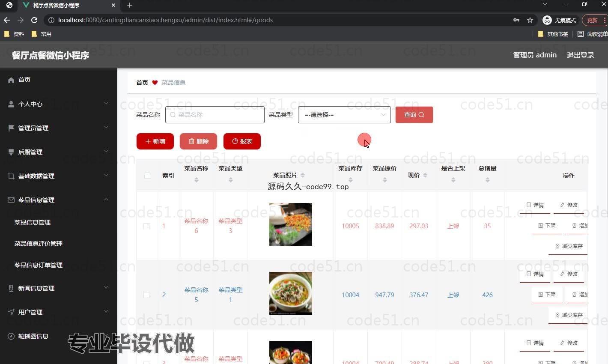The image size is (608, 364).
Task: Open 菜品信息评价管理 submenu item
Action: (x=39, y=244)
